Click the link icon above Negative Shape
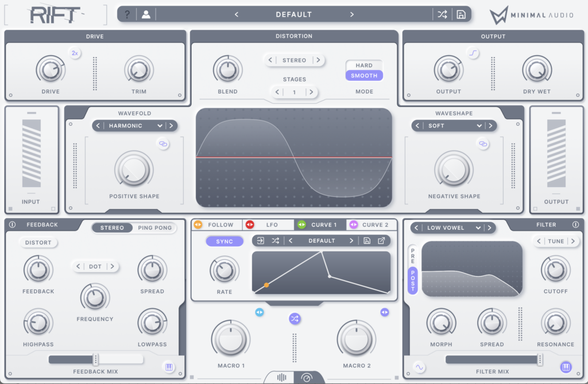The width and height of the screenshot is (588, 384). pos(483,143)
